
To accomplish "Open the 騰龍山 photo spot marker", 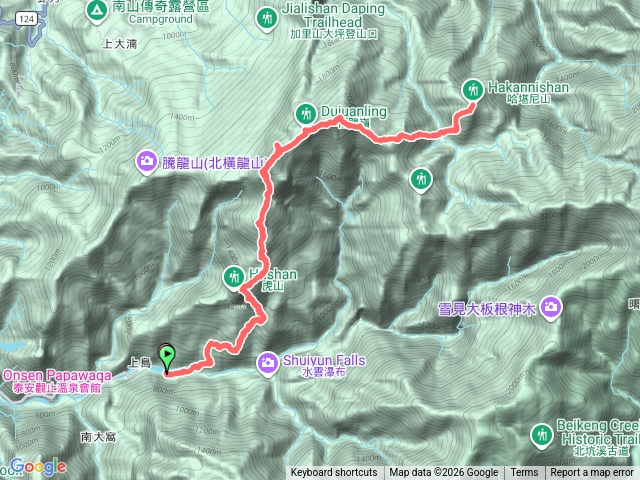I will pos(147,162).
